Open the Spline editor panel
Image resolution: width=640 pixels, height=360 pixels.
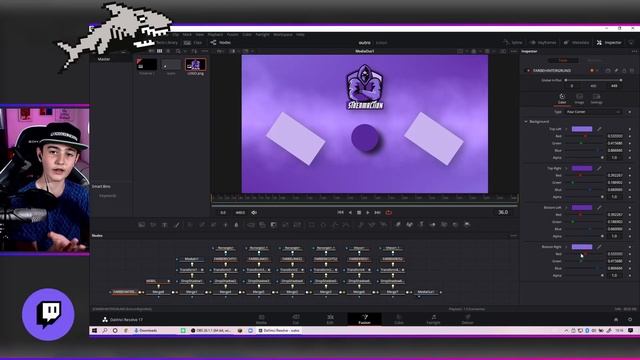point(513,42)
